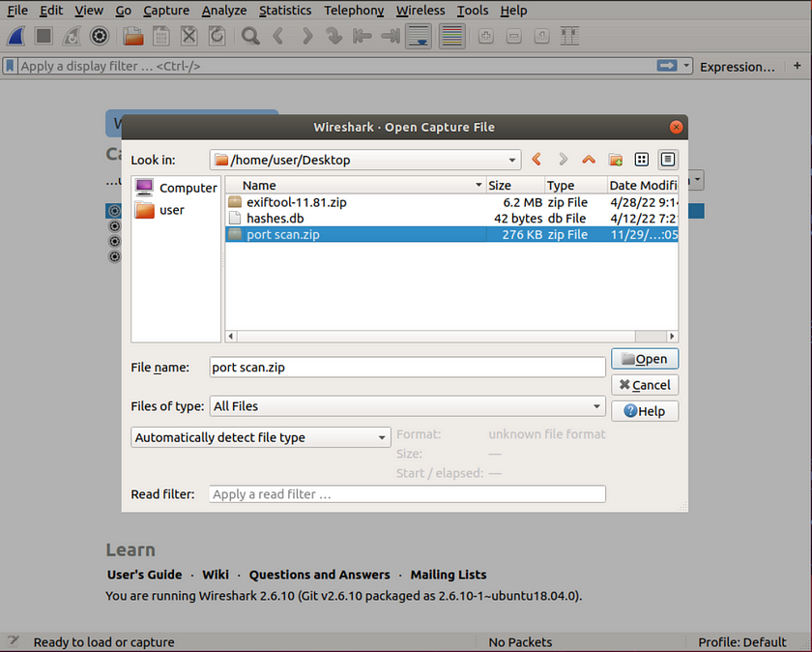Select hashes.db in file list
Screen dimensions: 812x652
coord(451,219)
